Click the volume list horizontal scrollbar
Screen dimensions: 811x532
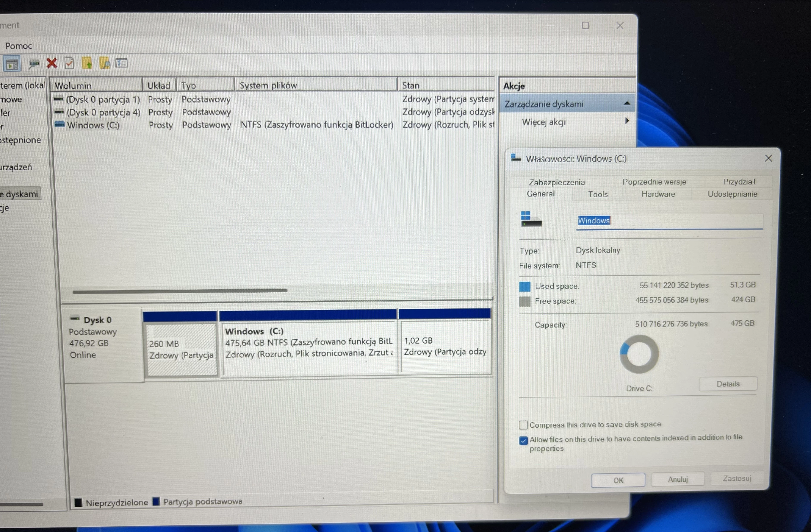point(180,291)
